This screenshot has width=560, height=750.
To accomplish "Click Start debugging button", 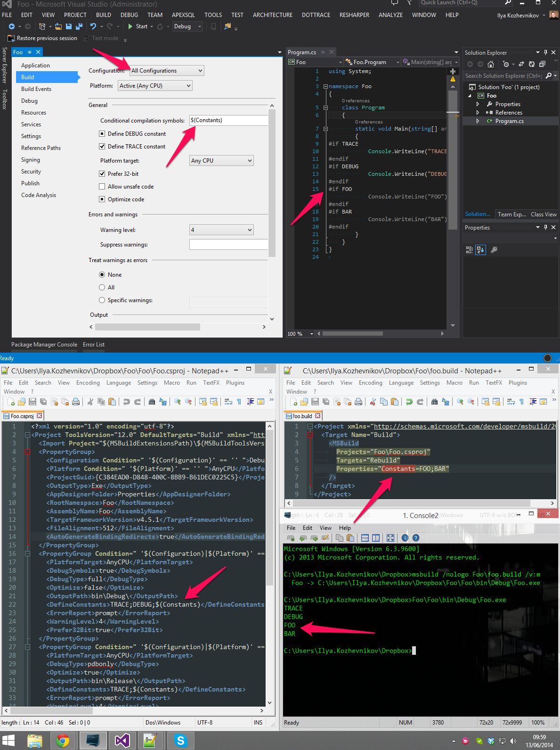I will [x=138, y=26].
